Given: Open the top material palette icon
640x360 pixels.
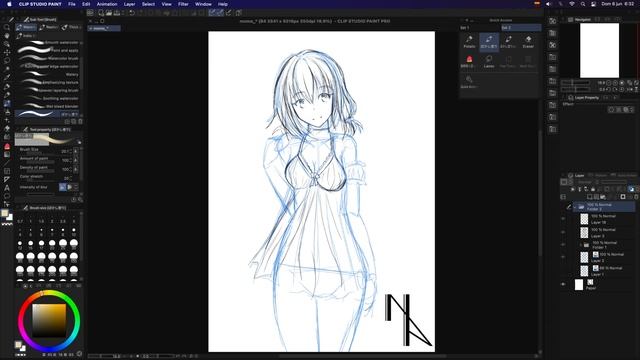Looking at the screenshot, I should (553, 21).
